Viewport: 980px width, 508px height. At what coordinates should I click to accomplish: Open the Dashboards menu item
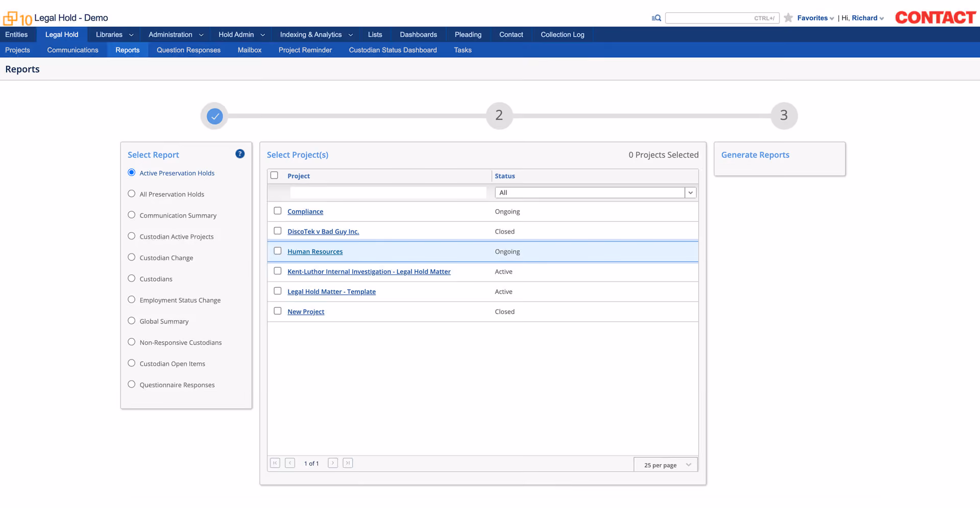pos(419,35)
